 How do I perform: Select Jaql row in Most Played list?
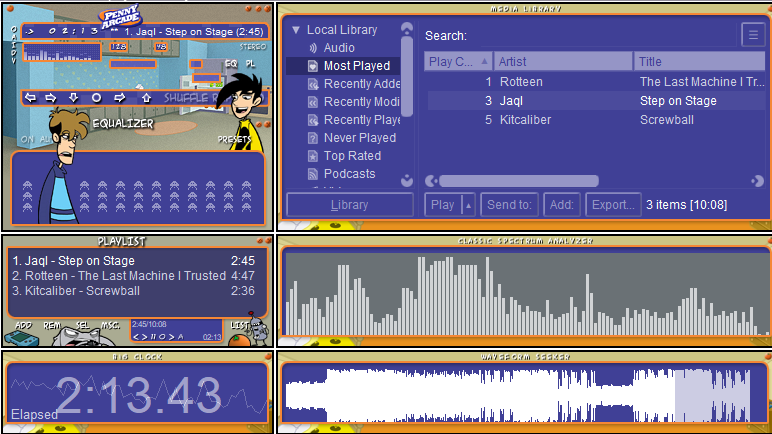pyautogui.click(x=596, y=101)
